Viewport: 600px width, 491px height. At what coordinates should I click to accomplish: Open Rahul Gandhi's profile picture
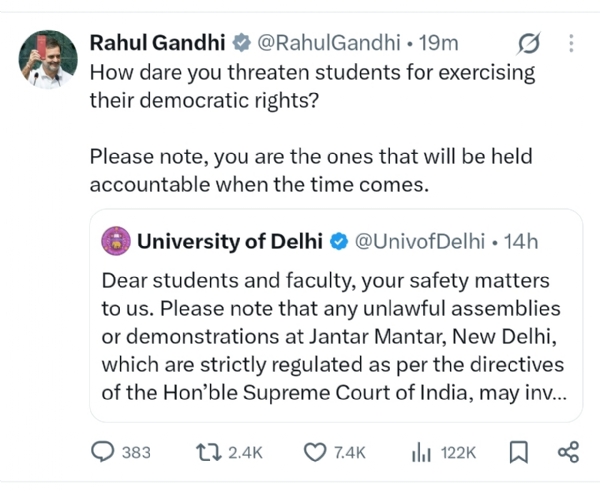point(48,59)
